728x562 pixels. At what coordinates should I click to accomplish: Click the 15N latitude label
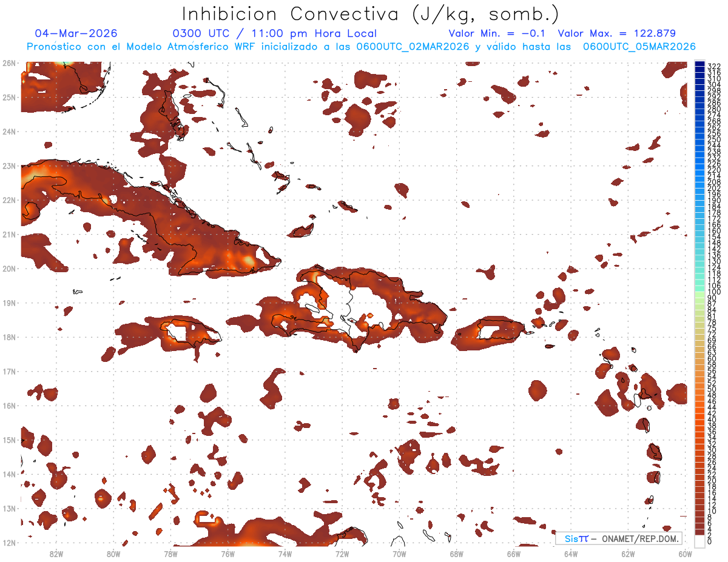[8, 440]
